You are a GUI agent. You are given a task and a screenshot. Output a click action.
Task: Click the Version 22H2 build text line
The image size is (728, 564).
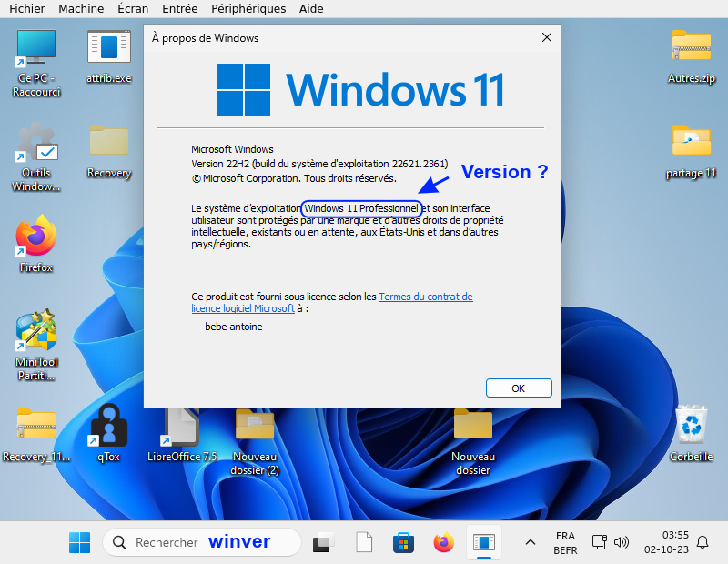point(319,164)
